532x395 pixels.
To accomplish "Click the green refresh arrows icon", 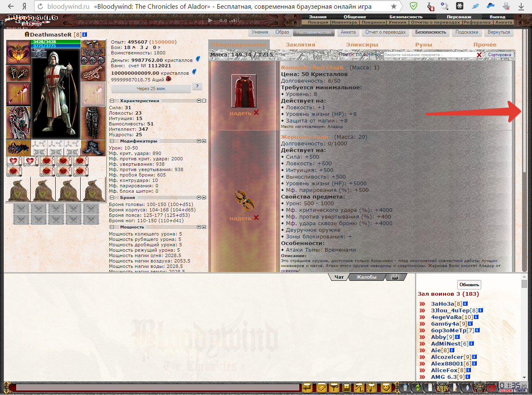I will click(419, 388).
